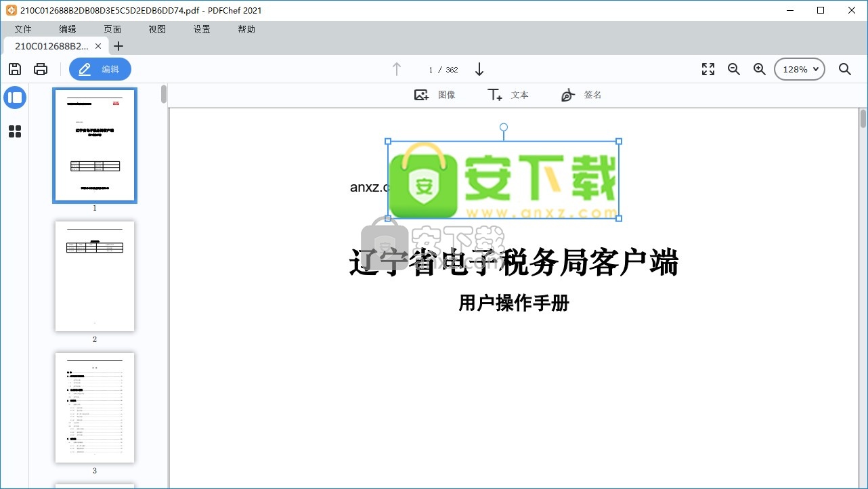Viewport: 868px width, 489px height.
Task: Open the 帮助 menu
Action: pyautogui.click(x=246, y=29)
